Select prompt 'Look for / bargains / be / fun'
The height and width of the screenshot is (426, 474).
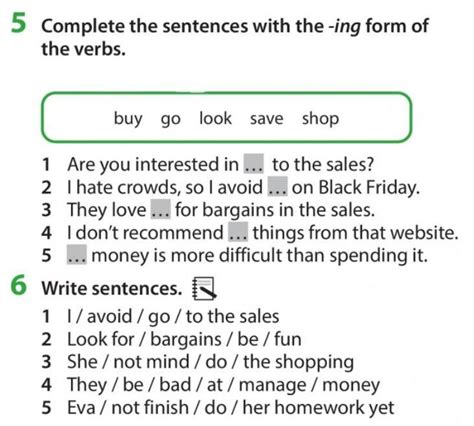click(184, 340)
